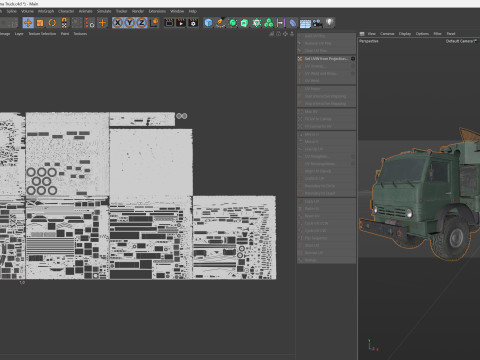Open the MoGraph menu
Image resolution: width=480 pixels, height=360 pixels.
(x=46, y=11)
